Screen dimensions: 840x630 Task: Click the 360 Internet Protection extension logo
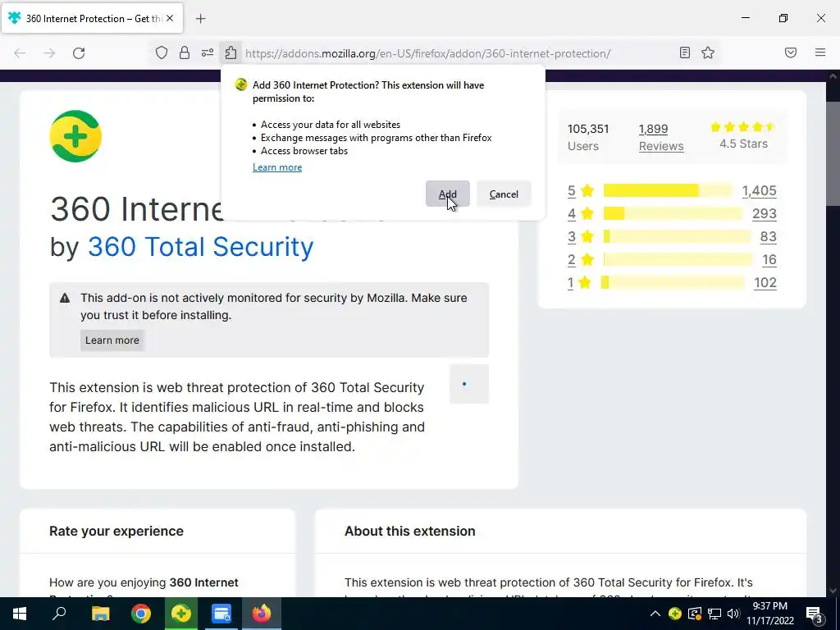coord(75,136)
